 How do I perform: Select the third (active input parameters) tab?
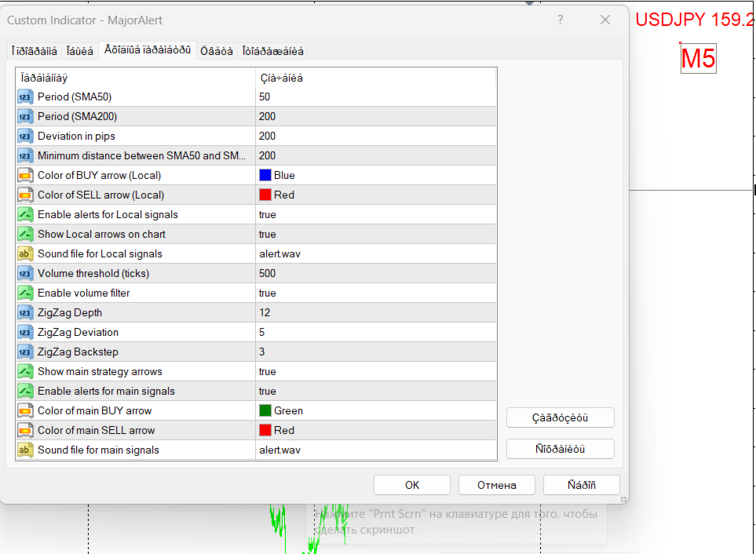(x=148, y=50)
